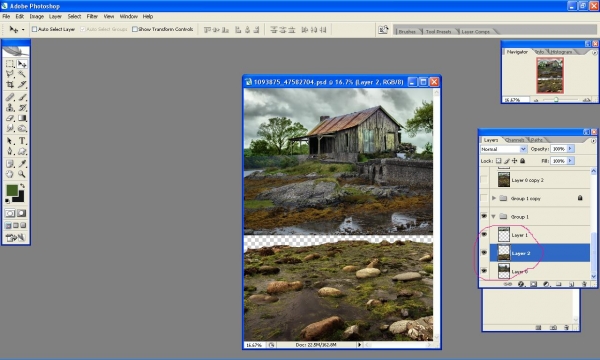
Task: Switch to Quick Mask mode
Action: [22, 213]
